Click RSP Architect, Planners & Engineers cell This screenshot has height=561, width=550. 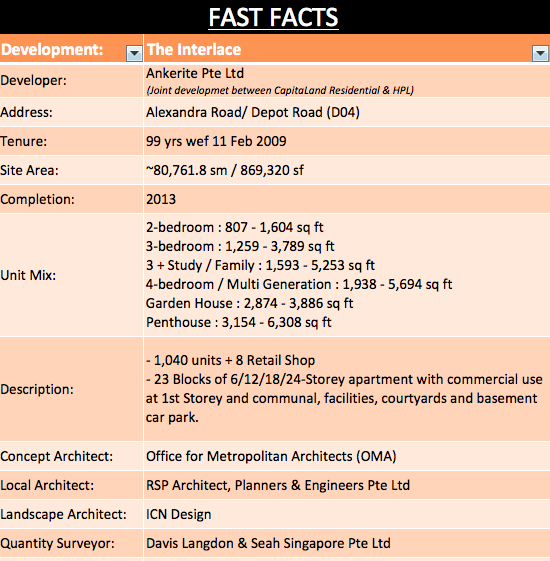click(x=347, y=486)
